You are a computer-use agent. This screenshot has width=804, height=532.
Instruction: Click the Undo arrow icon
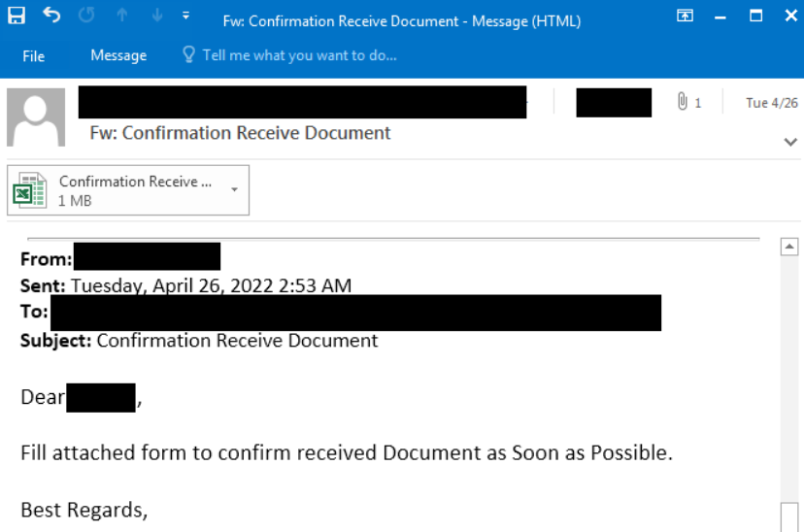coord(51,16)
